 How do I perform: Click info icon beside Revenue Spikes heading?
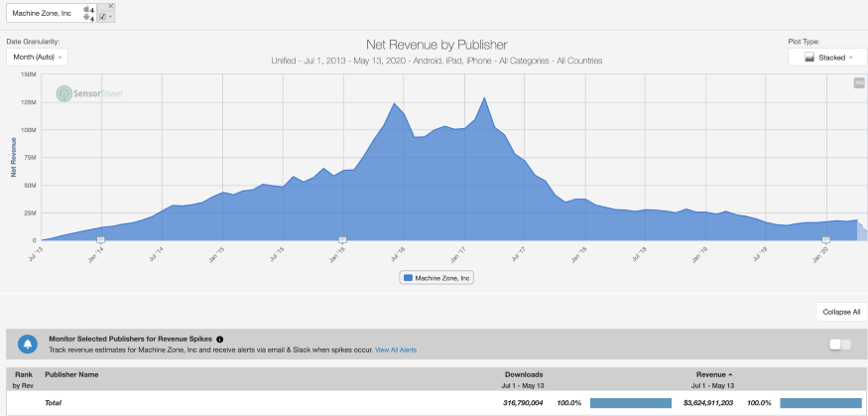coord(220,339)
